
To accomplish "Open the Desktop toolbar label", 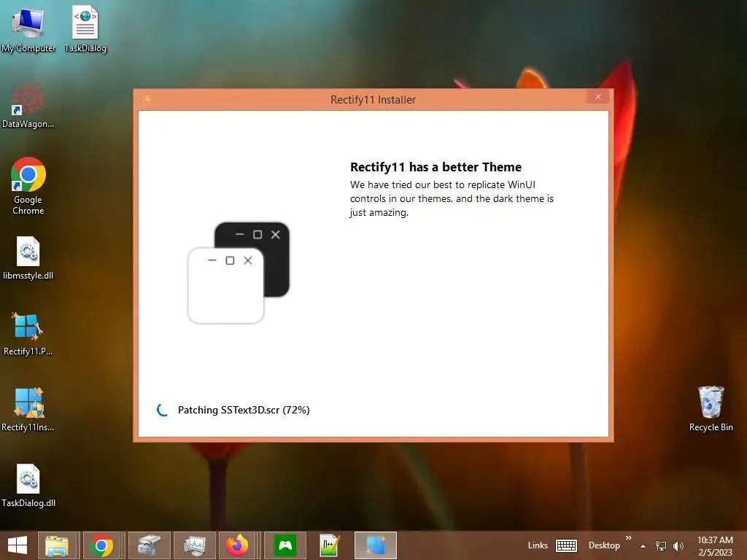I will (x=604, y=545).
